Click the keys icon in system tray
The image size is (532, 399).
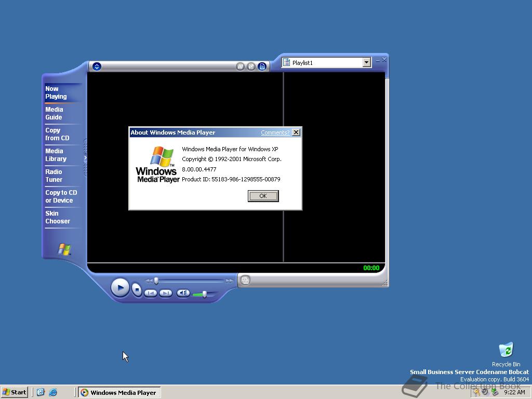pos(477,392)
